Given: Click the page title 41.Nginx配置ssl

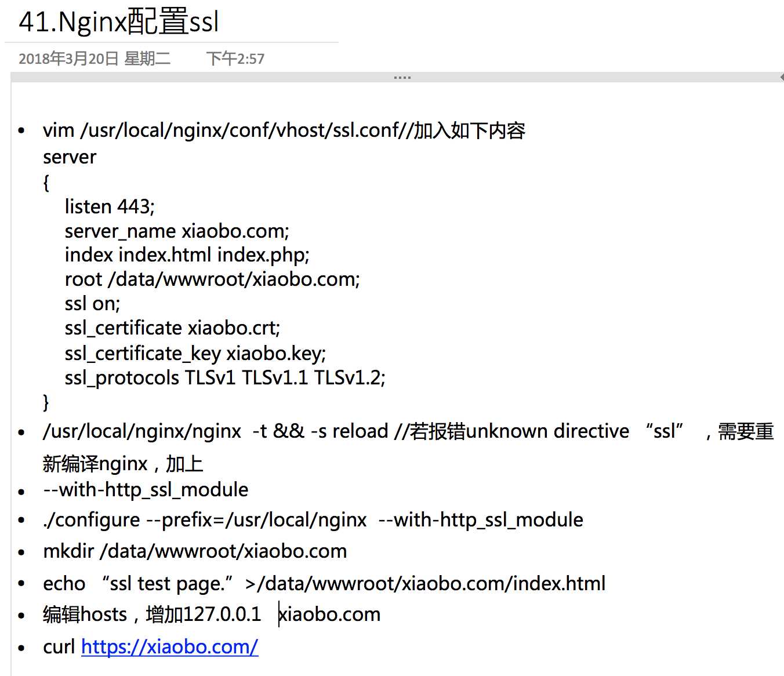Looking at the screenshot, I should coord(119,22).
